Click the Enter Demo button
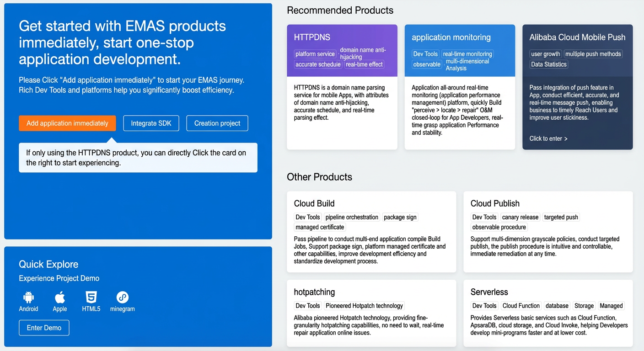The height and width of the screenshot is (351, 644). [44, 328]
